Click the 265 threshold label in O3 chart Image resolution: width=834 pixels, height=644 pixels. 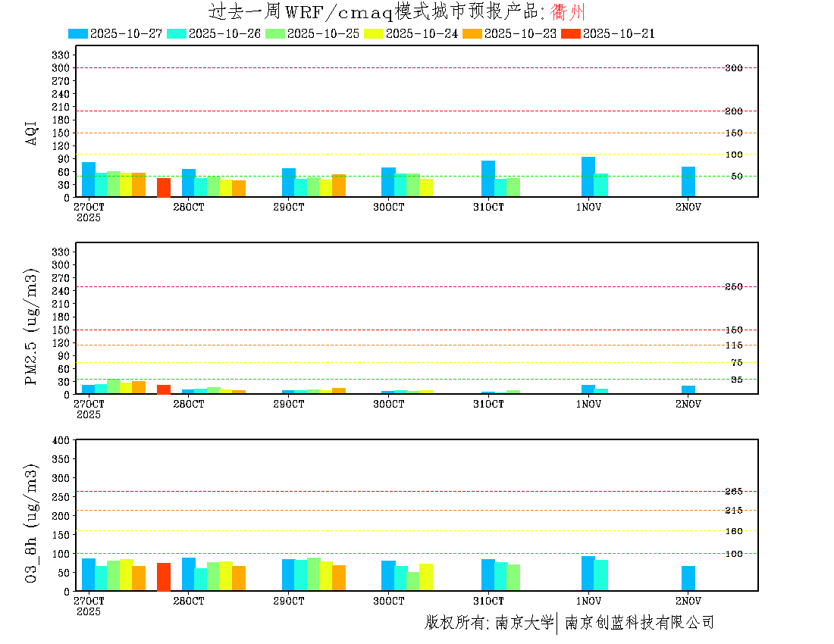click(733, 492)
